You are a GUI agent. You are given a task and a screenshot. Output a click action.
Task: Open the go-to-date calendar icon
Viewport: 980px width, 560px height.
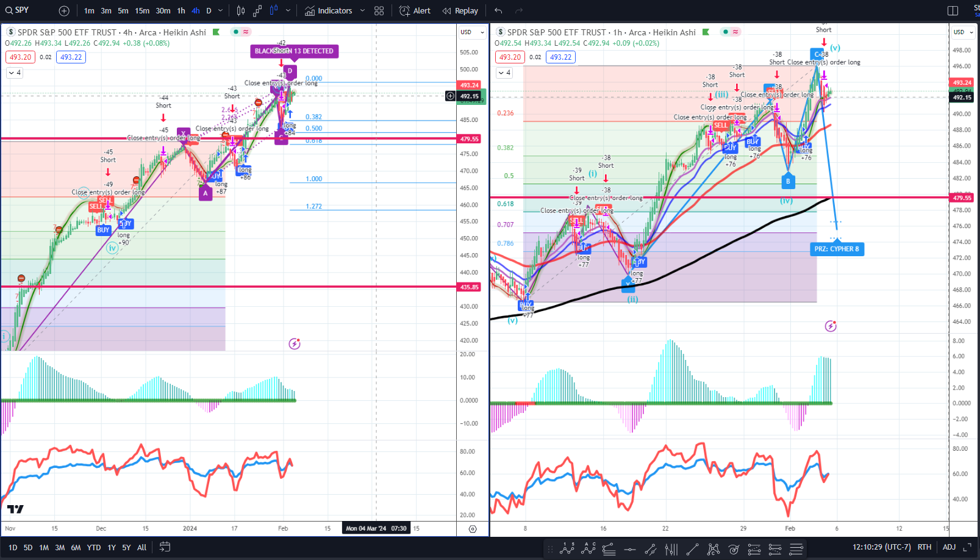(165, 547)
